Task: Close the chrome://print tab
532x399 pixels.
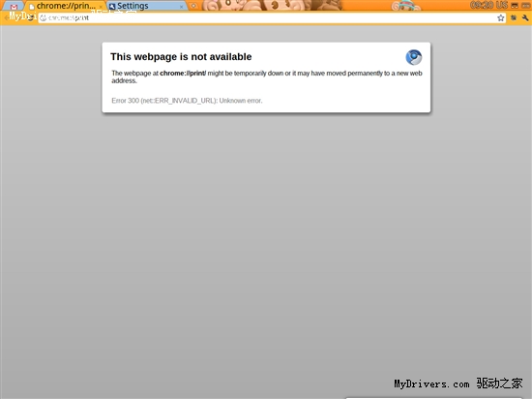Action: click(101, 7)
